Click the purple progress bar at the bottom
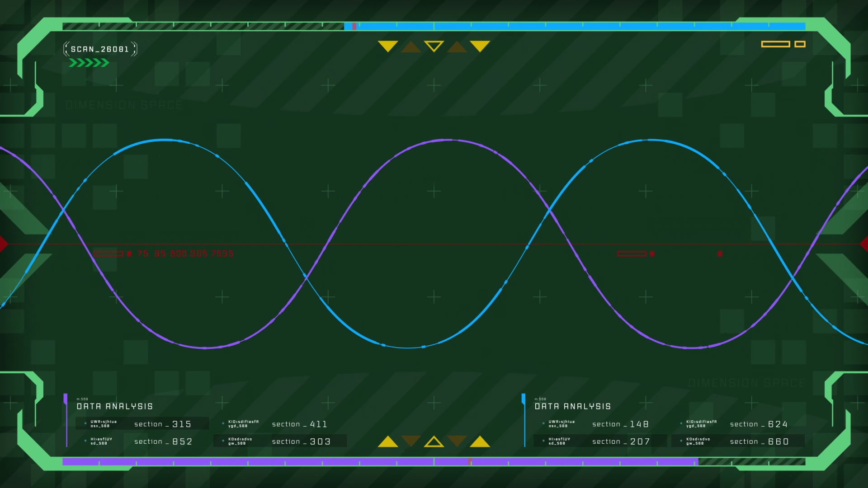 [x=380, y=461]
